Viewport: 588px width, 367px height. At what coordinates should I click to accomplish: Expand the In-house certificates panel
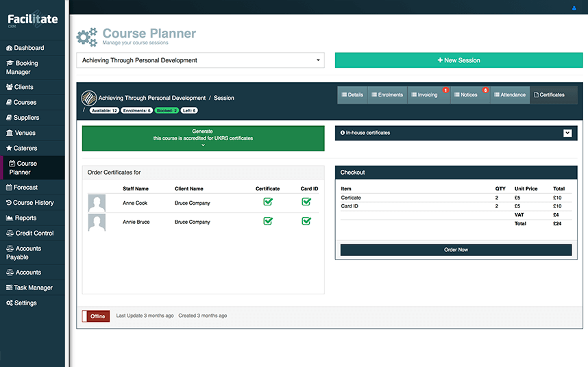click(567, 133)
